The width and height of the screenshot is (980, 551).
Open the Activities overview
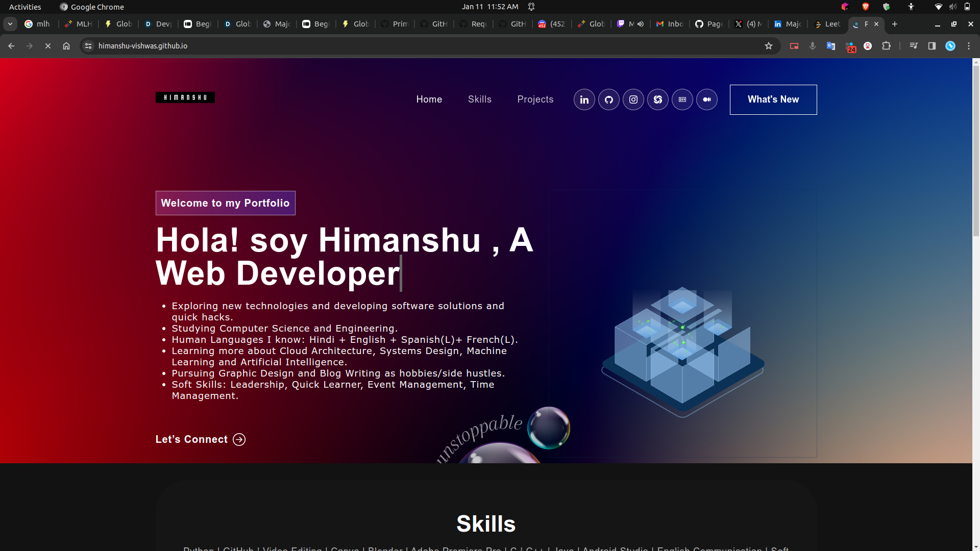[x=25, y=7]
